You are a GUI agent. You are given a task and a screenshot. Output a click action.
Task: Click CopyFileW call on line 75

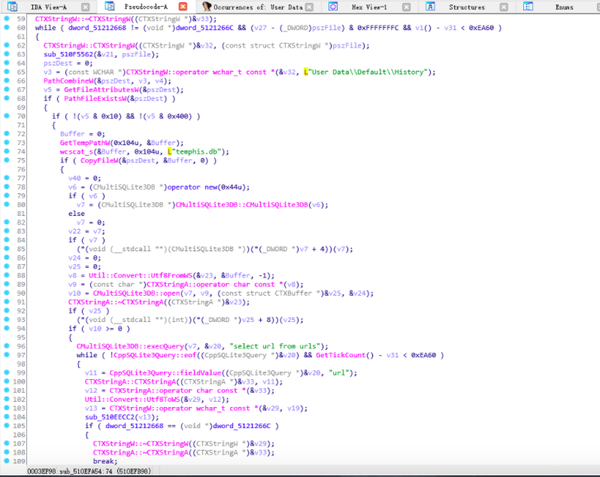click(99, 160)
